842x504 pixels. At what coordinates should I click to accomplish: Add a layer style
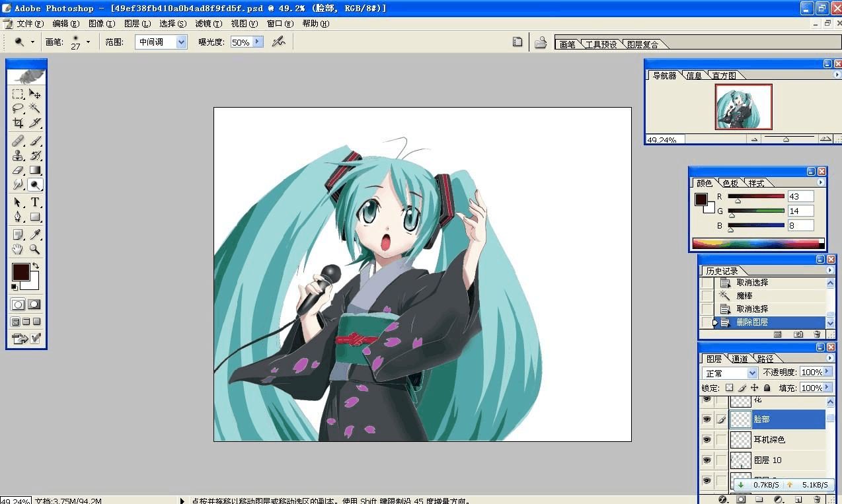coord(722,499)
